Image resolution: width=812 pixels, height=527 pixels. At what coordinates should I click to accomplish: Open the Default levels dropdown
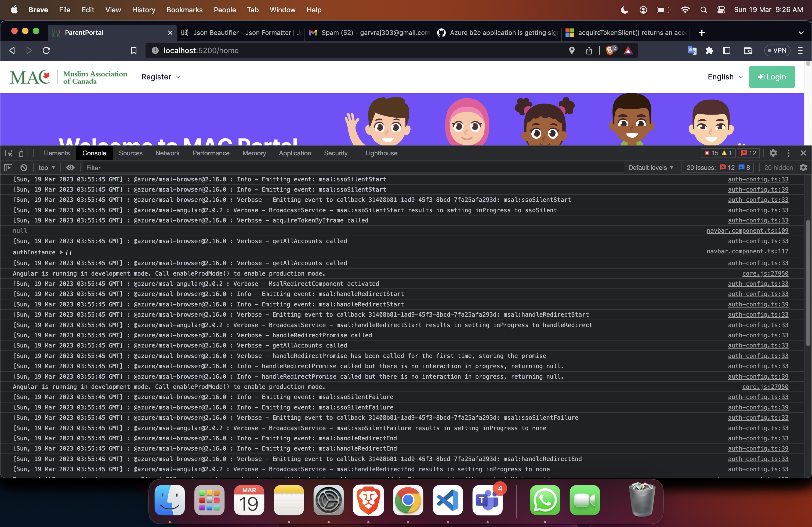point(651,167)
